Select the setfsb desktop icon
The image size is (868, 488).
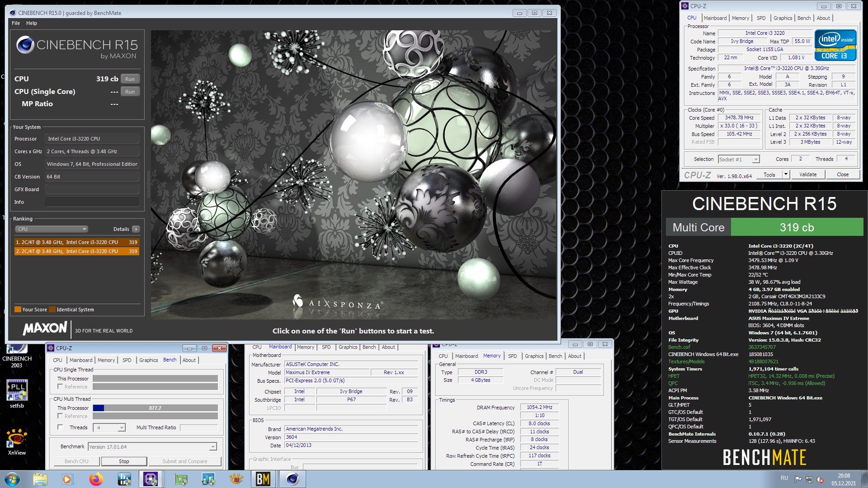[x=17, y=394]
